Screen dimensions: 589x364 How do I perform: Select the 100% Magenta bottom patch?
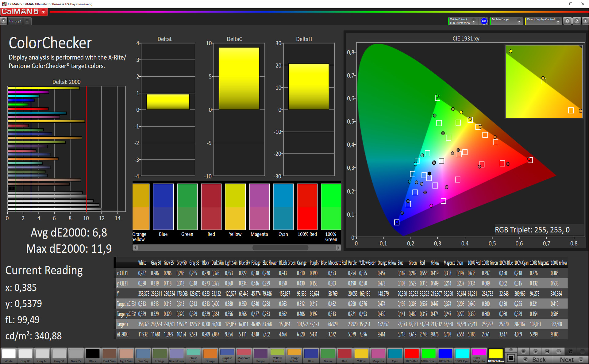coord(479,356)
